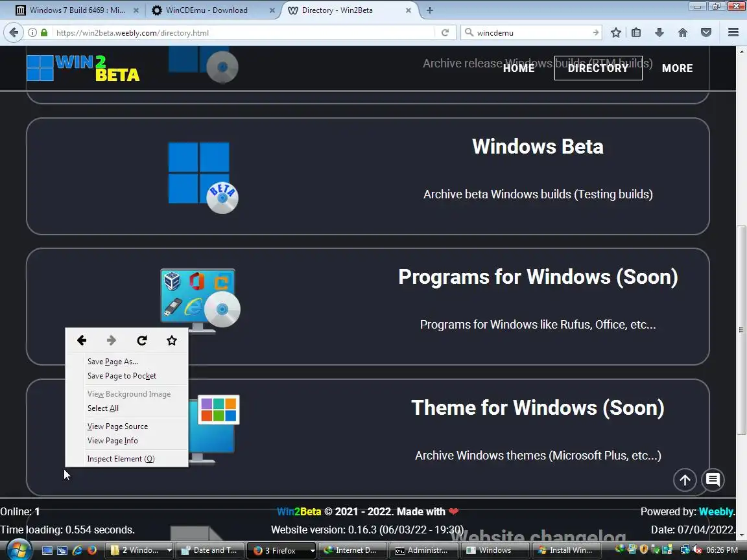Screen dimensions: 747x560
Task: Close the Directory - Win2Beta tab
Action: coord(409,10)
